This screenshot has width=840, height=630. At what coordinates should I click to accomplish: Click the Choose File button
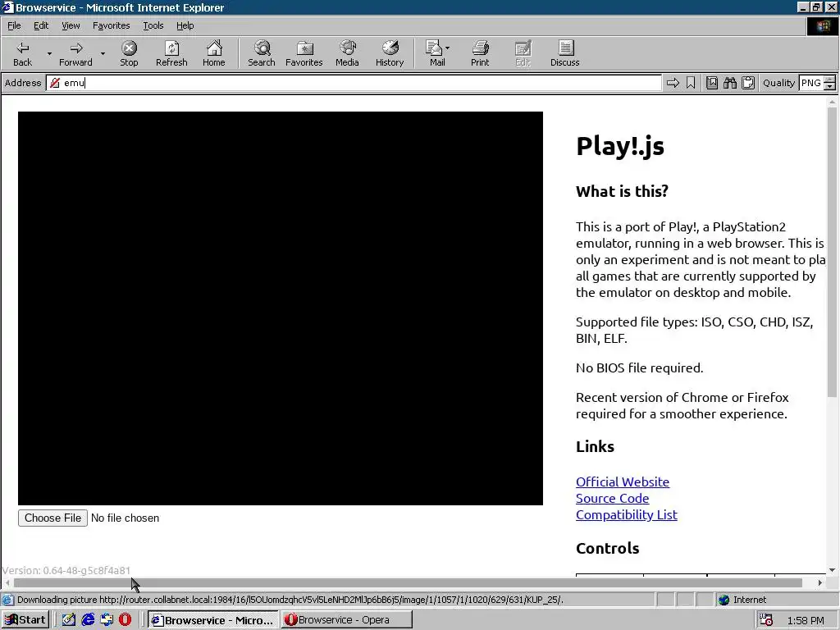pos(52,518)
